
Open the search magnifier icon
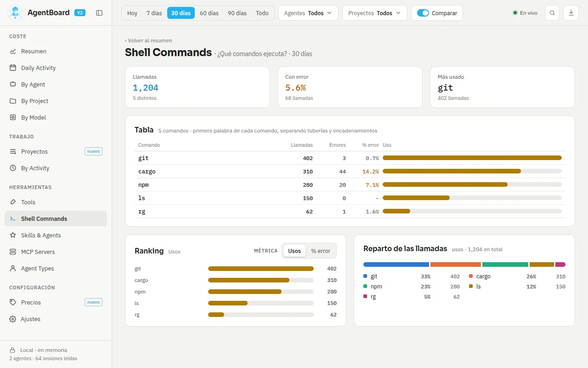click(x=552, y=13)
